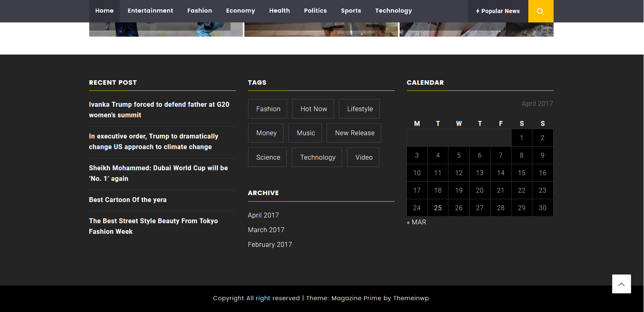This screenshot has height=312, width=644.
Task: Read the Dubai World Cup post
Action: (x=158, y=173)
